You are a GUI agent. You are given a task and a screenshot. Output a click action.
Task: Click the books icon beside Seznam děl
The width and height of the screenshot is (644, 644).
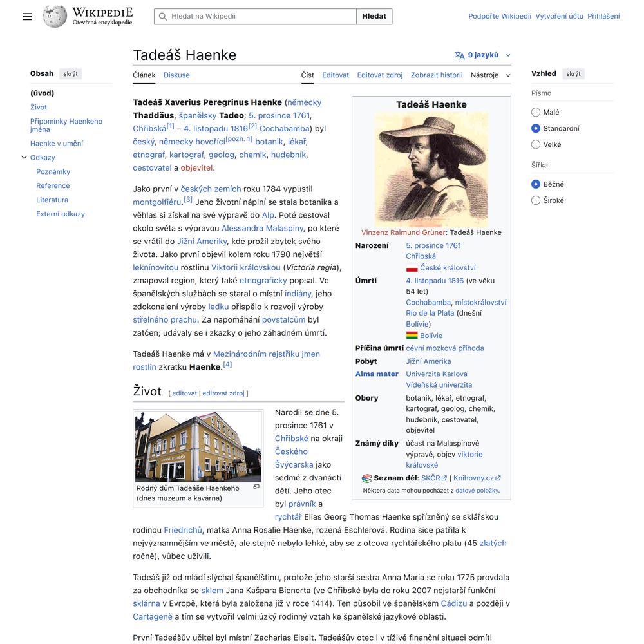point(366,478)
